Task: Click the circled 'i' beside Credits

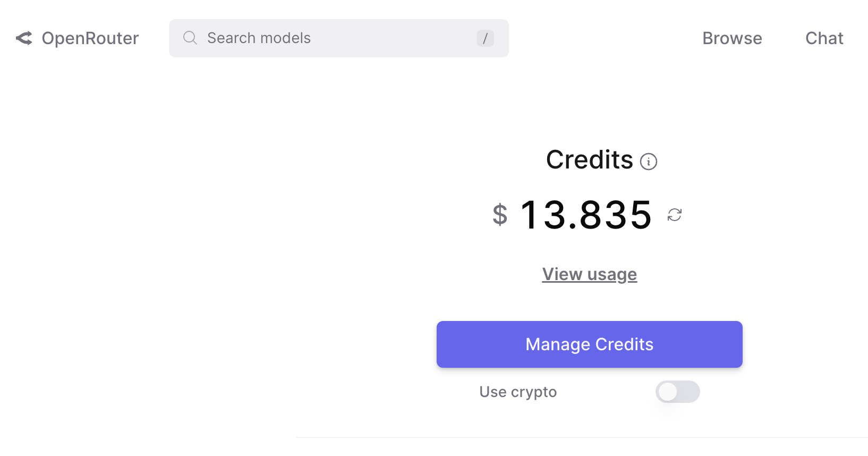Action: (x=649, y=161)
